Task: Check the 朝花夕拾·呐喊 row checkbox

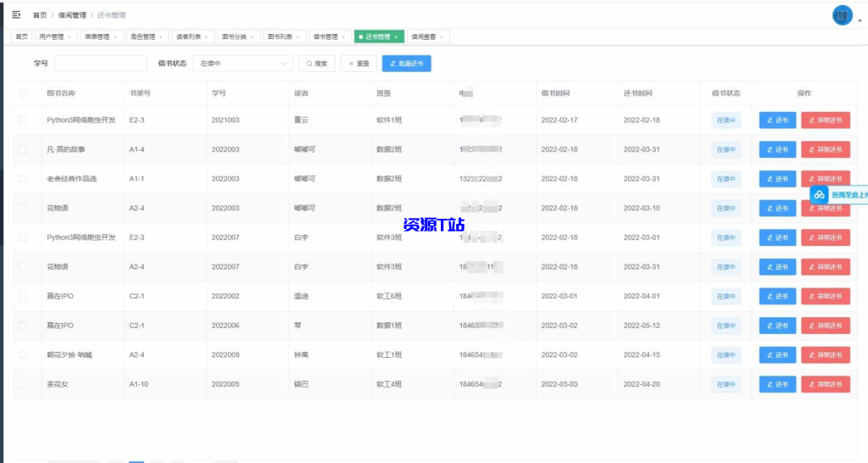Action: (x=23, y=354)
